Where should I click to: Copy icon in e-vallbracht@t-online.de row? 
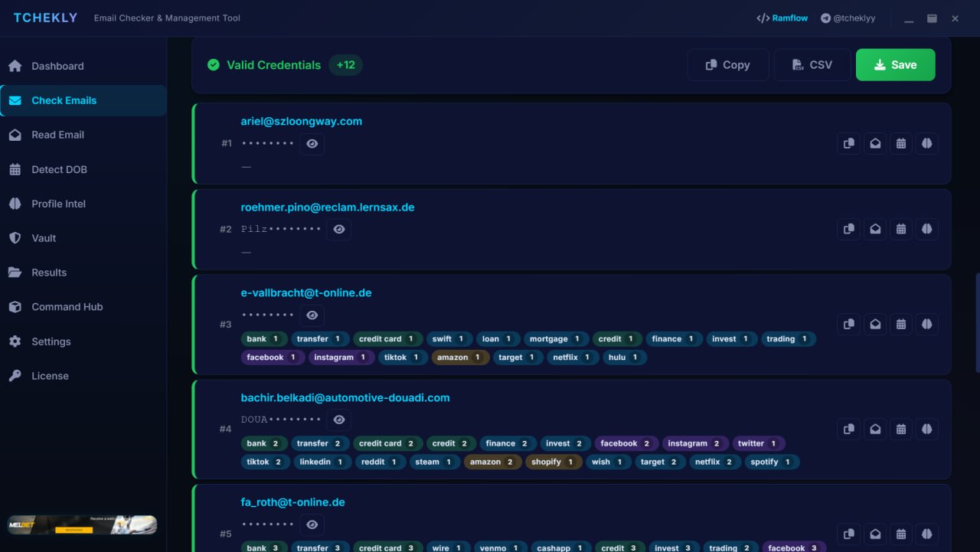point(848,324)
